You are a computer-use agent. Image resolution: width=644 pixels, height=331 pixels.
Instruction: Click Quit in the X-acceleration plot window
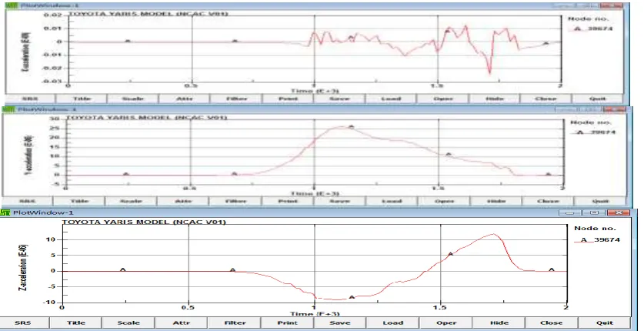tap(598, 99)
